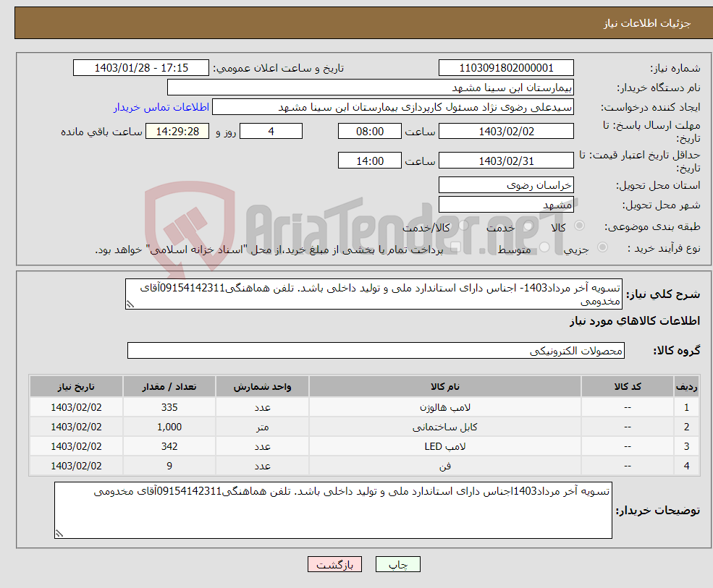Image resolution: width=713 pixels, height=588 pixels.
Task: Click the request creator field سیدعلی رضوی نژاد
Action: point(393,107)
